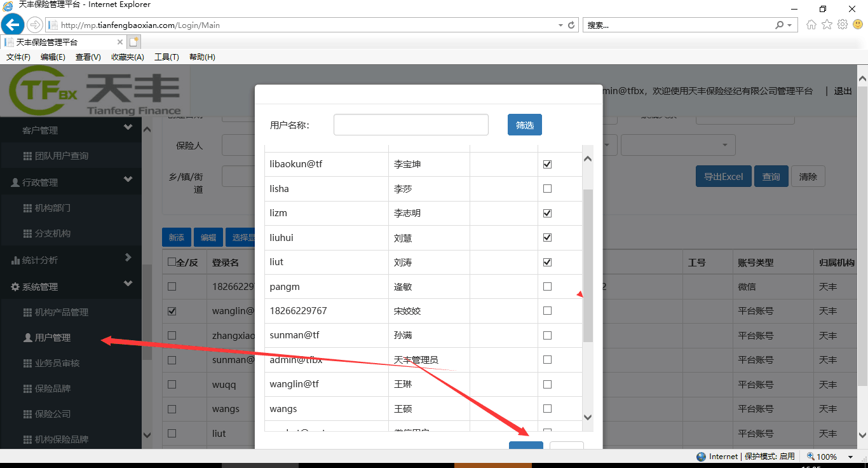This screenshot has height=468, width=868.
Task: Click the 退出 logout link
Action: tap(843, 91)
